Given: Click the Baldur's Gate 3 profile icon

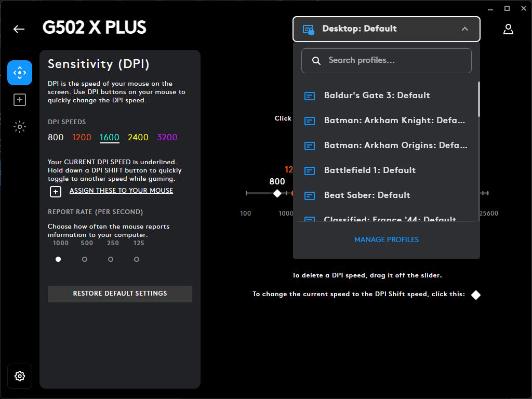Looking at the screenshot, I should (x=310, y=96).
